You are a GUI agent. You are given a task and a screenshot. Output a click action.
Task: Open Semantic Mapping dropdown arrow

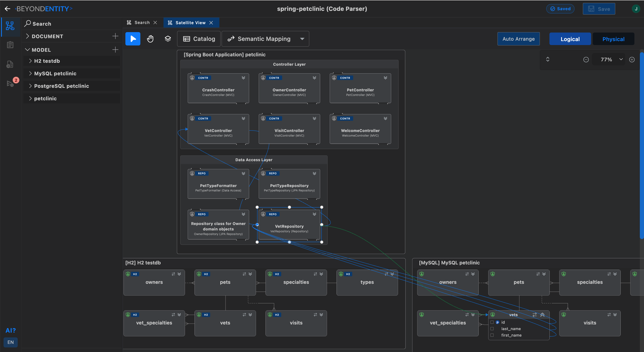(x=302, y=39)
